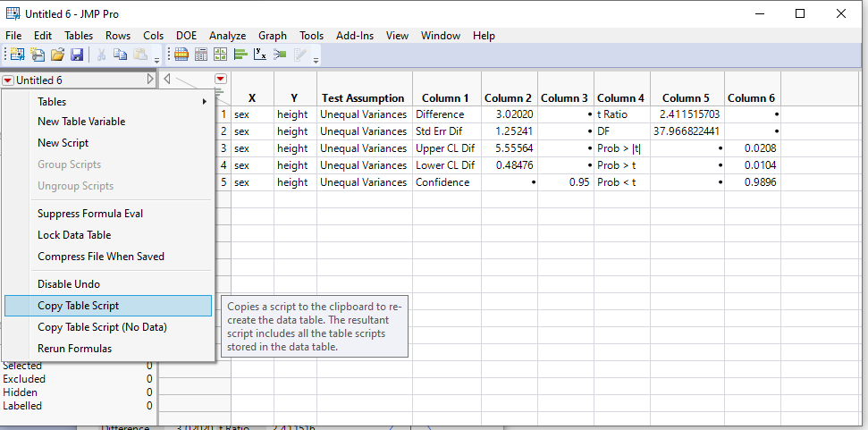The height and width of the screenshot is (430, 868).
Task: Open the Analyze menu
Action: 227,36
